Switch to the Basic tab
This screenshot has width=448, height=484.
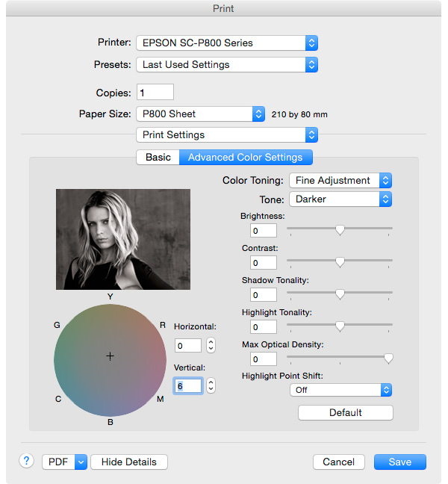tap(158, 158)
